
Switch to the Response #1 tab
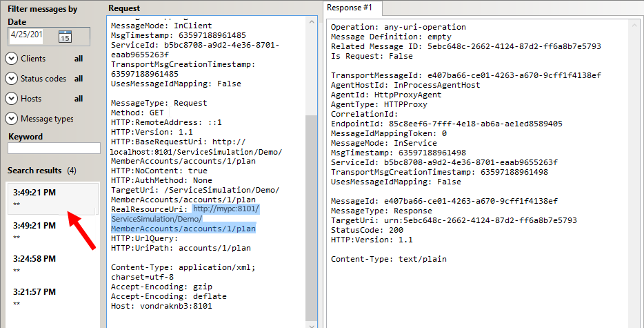350,8
